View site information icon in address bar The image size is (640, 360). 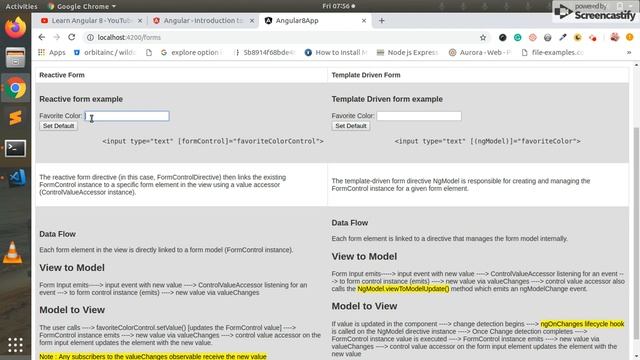[90, 37]
